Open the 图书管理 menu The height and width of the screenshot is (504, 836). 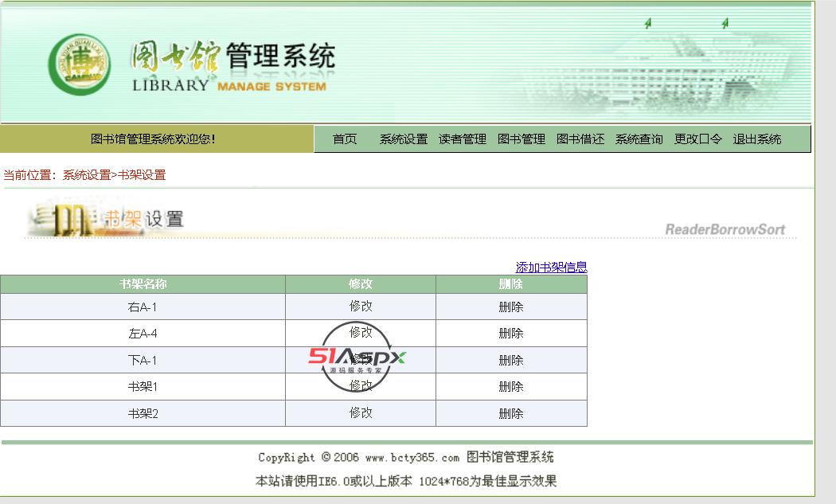coord(522,139)
